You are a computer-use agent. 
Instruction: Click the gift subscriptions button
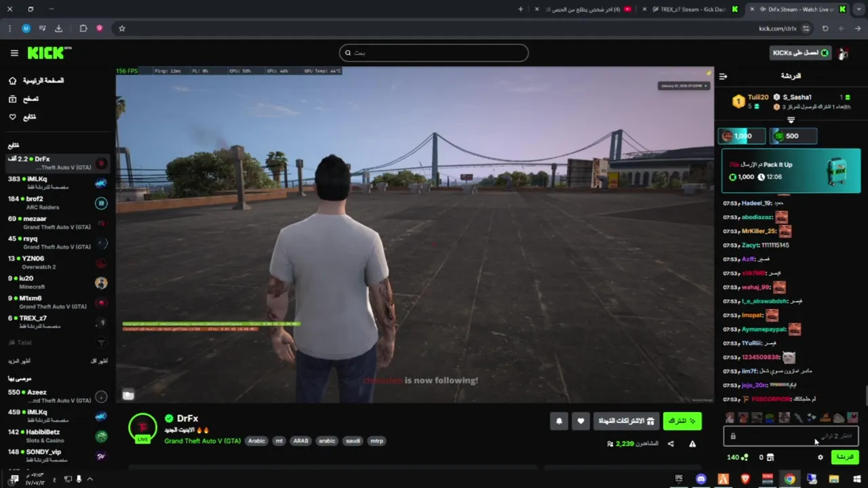click(x=626, y=421)
